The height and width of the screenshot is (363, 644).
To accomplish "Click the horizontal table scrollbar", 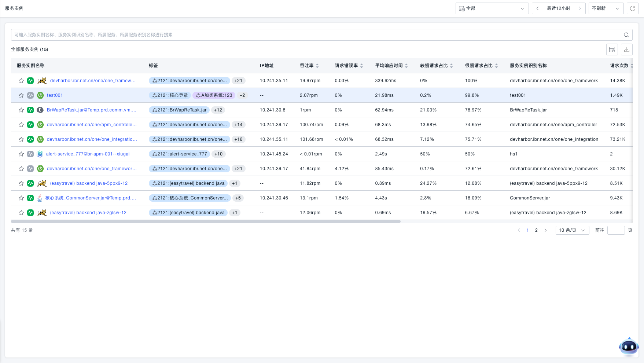I will click(x=206, y=221).
